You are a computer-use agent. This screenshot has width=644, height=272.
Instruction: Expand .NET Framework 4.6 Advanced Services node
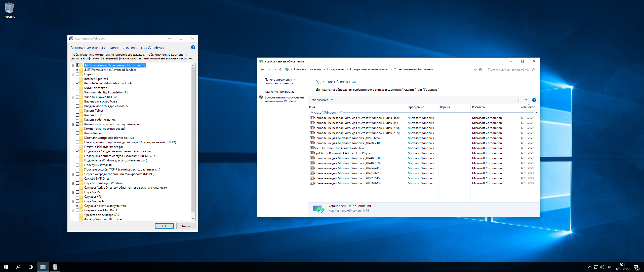tap(73, 70)
